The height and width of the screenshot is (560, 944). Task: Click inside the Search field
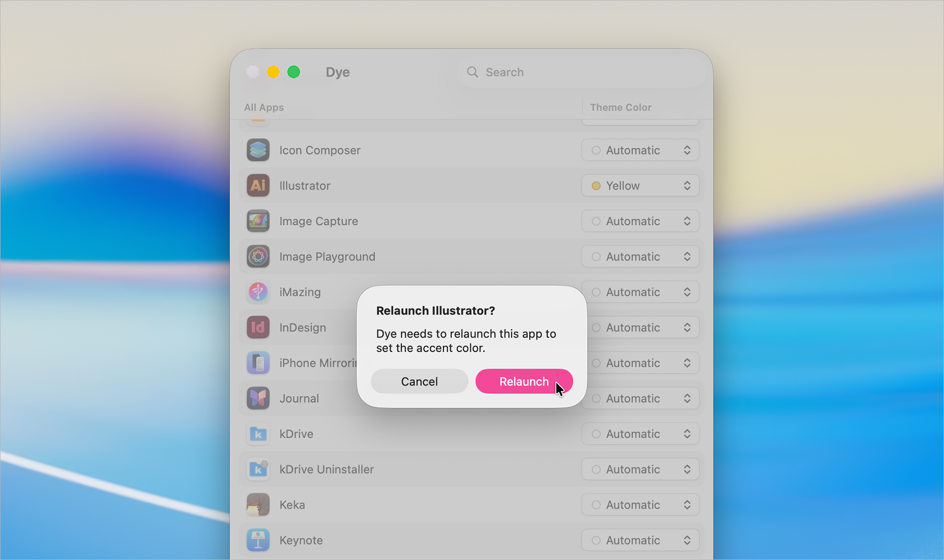(x=541, y=72)
